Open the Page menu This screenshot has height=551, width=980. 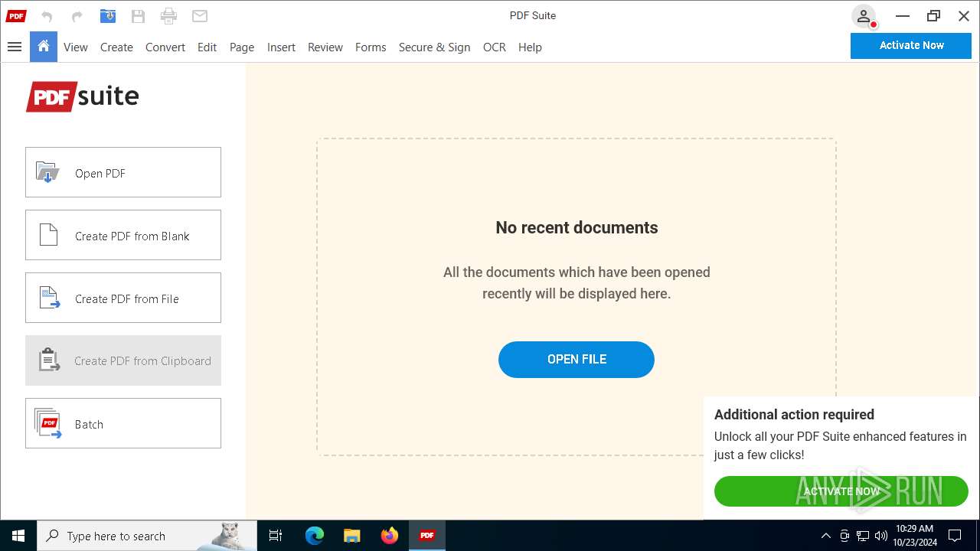[242, 47]
